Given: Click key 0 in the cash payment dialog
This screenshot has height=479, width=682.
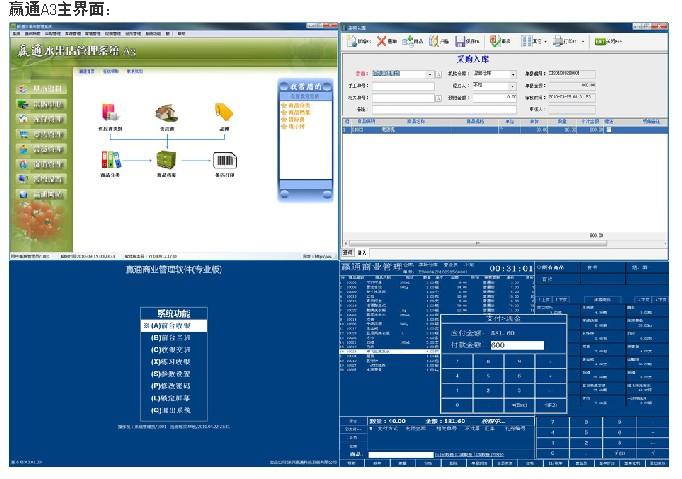Looking at the screenshot, I should pyautogui.click(x=457, y=405).
